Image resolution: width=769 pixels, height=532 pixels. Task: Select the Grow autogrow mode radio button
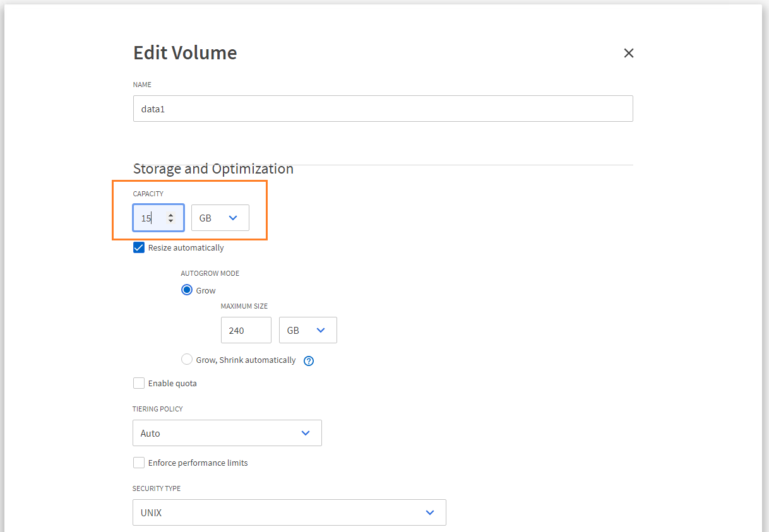(x=187, y=290)
